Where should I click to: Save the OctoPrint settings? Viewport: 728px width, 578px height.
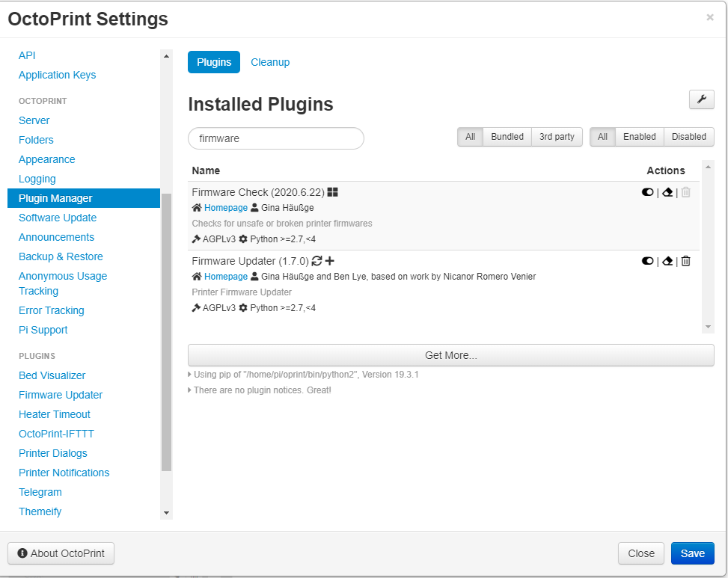pos(692,553)
